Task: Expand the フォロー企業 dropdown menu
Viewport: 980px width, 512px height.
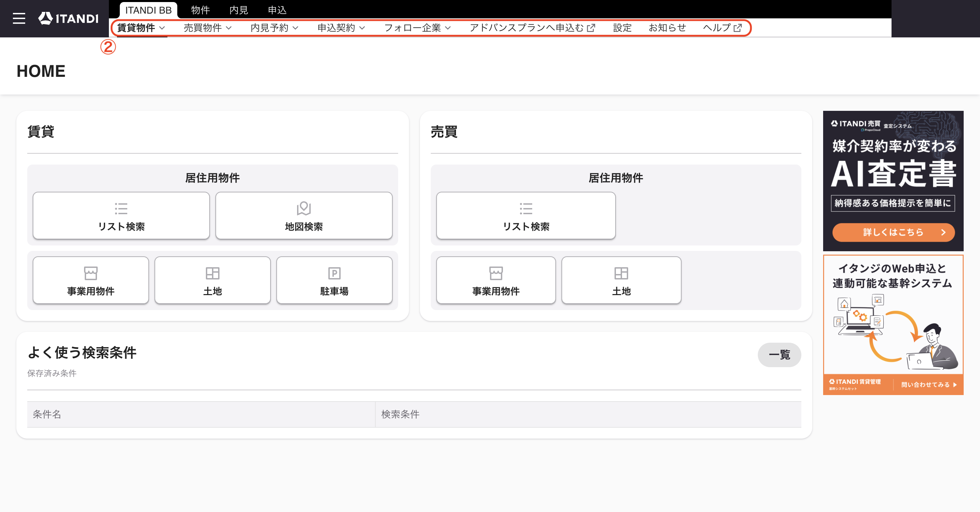Action: click(x=417, y=28)
